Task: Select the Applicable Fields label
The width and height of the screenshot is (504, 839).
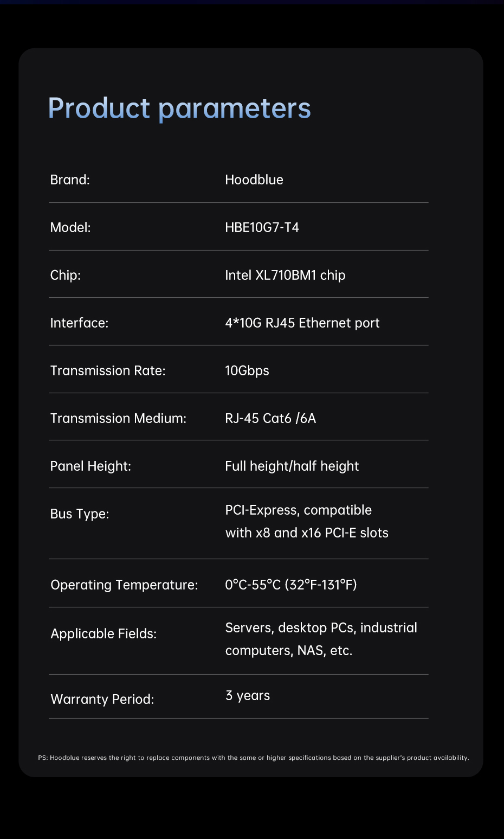Action: [104, 633]
